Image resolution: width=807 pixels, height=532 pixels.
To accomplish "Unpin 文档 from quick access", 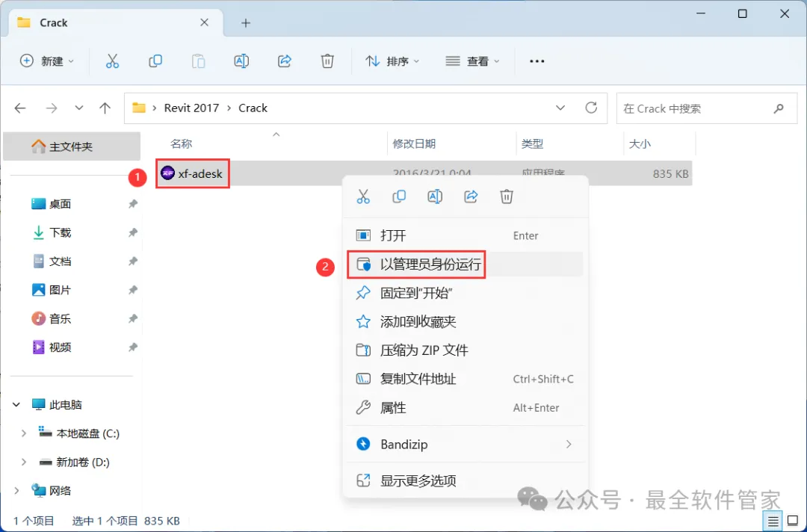I will coord(133,262).
